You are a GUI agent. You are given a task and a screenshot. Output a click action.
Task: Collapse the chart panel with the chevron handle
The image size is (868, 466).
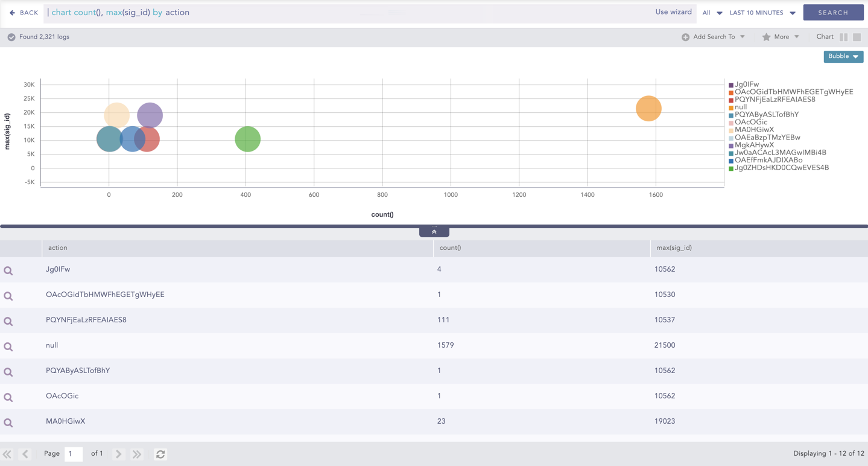click(434, 232)
